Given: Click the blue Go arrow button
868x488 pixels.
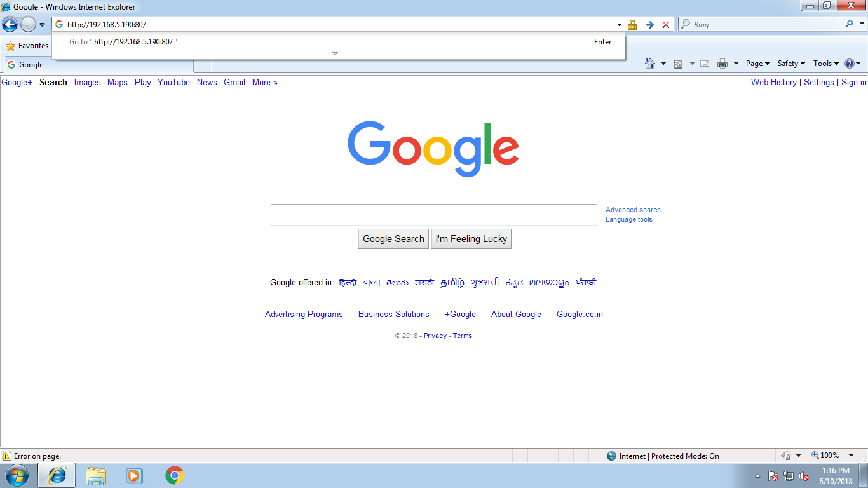Looking at the screenshot, I should [x=649, y=25].
